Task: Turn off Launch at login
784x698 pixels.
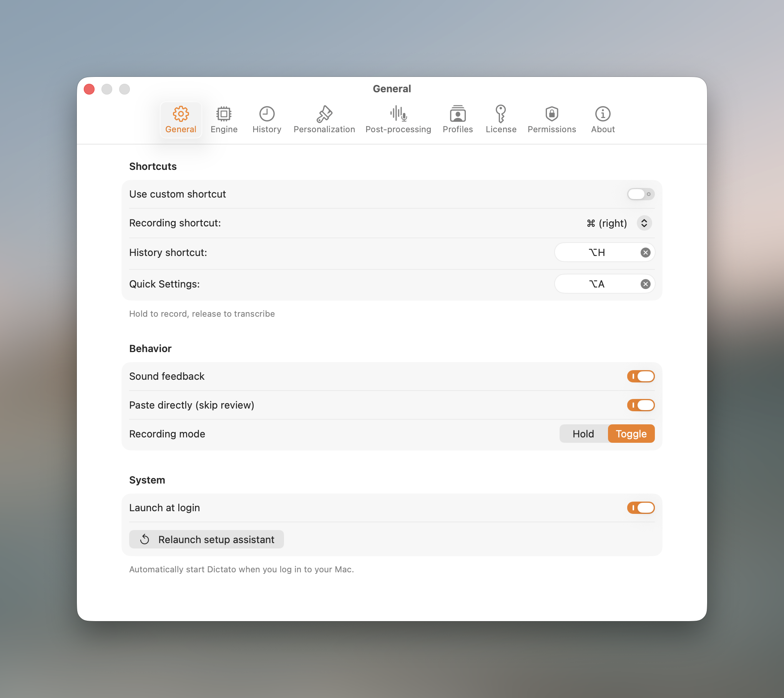Action: tap(641, 508)
